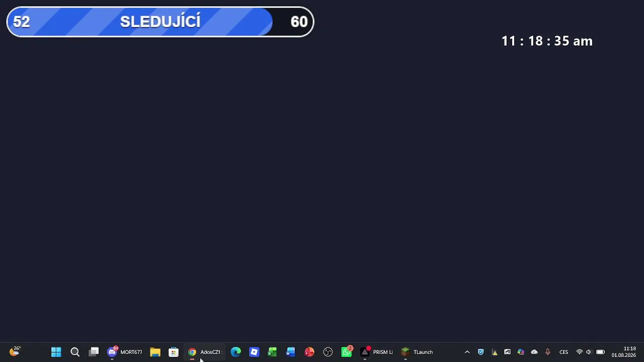Switch to Chrome AdosCZ1 window
644x362 pixels.
coord(205,352)
